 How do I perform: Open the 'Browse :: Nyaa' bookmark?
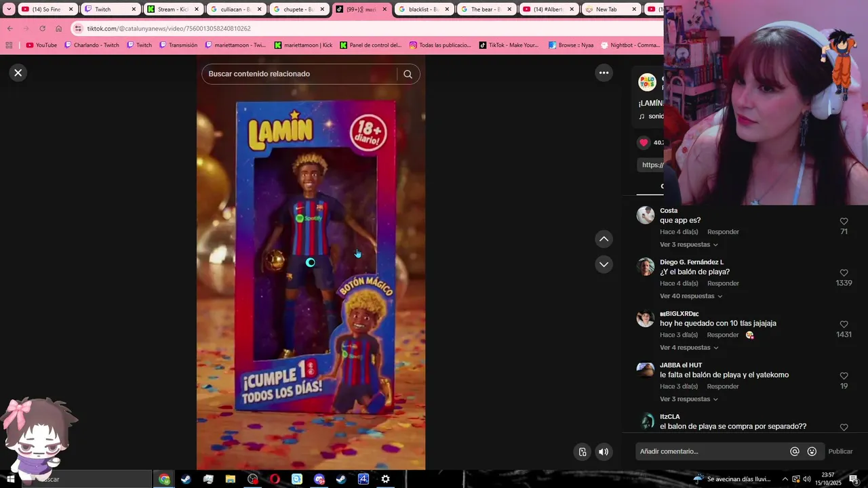point(571,45)
